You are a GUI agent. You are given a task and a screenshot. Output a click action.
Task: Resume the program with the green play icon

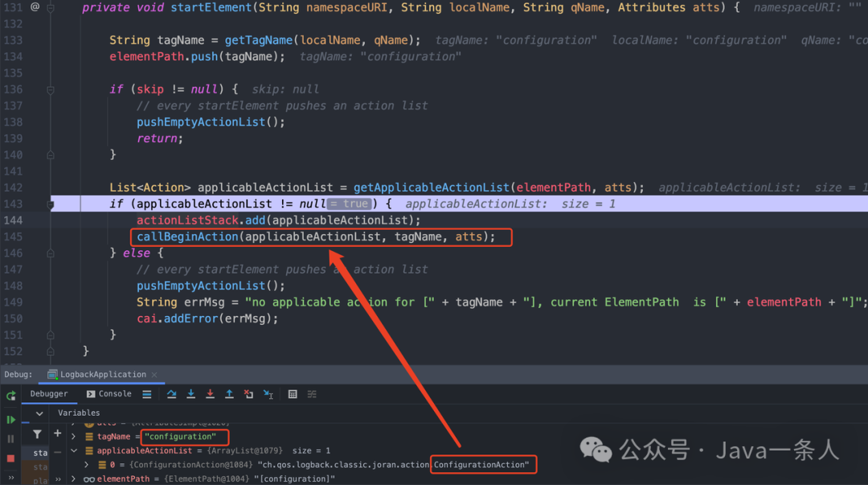(10, 420)
